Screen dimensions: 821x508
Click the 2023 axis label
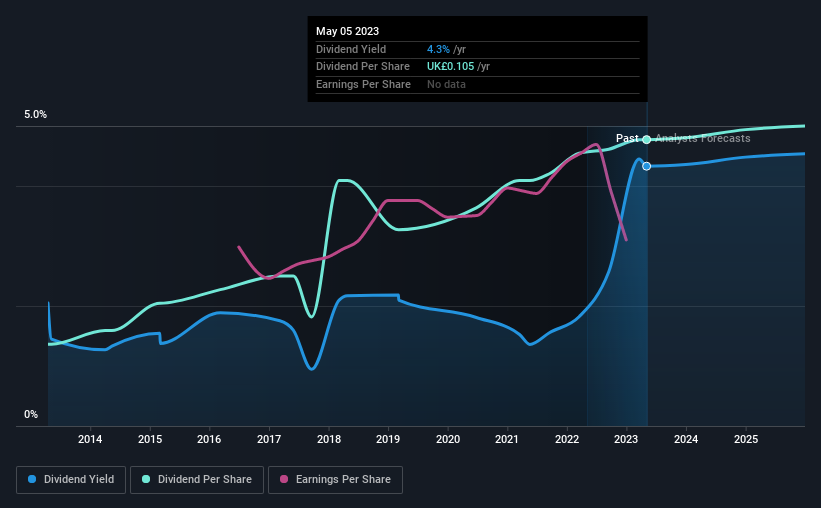pyautogui.click(x=626, y=439)
